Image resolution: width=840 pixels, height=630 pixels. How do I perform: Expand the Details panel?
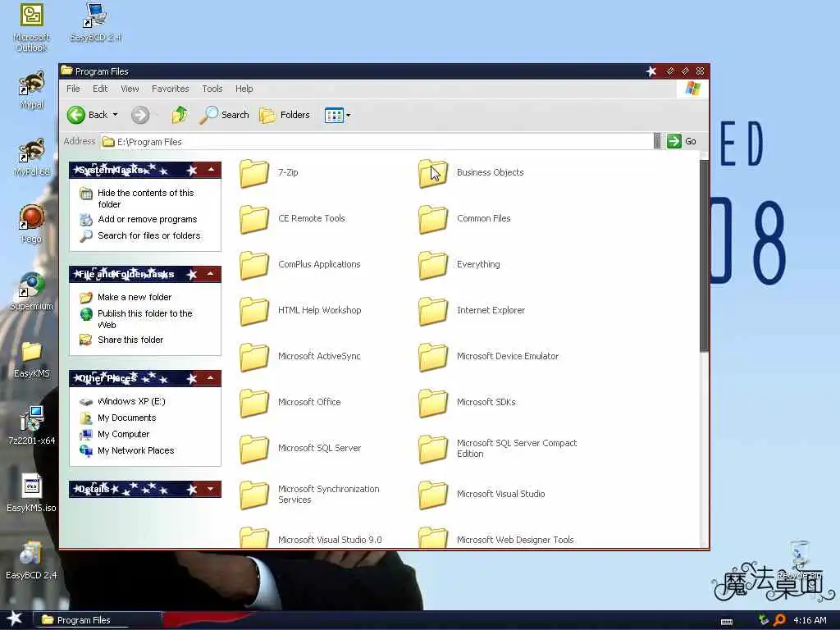211,489
